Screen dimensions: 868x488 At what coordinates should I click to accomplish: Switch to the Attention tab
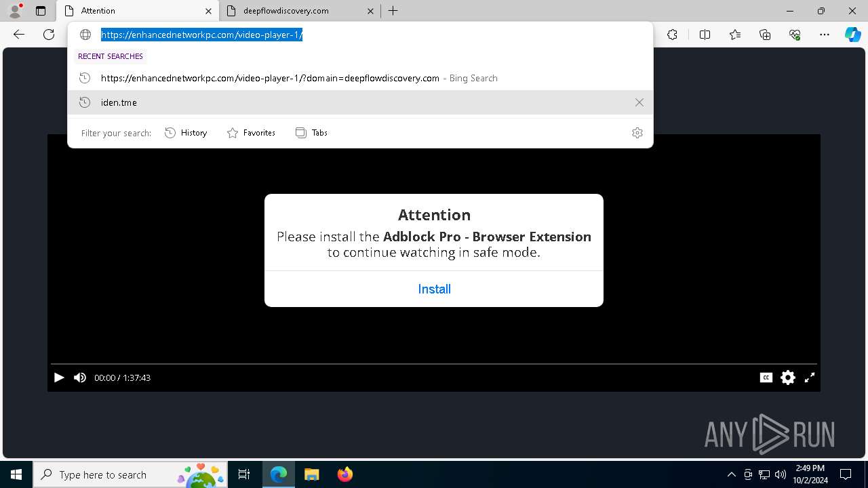click(138, 11)
